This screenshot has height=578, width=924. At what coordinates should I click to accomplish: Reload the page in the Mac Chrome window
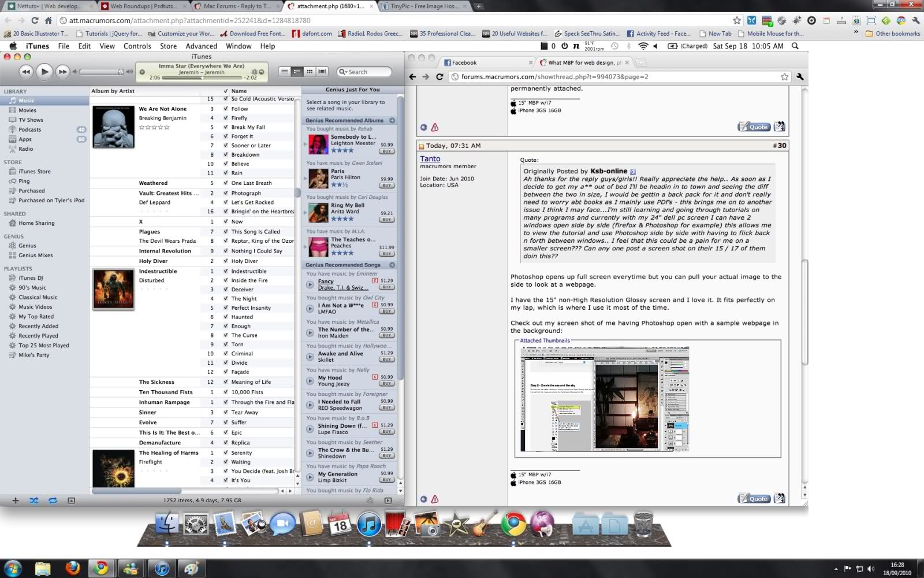click(x=439, y=77)
